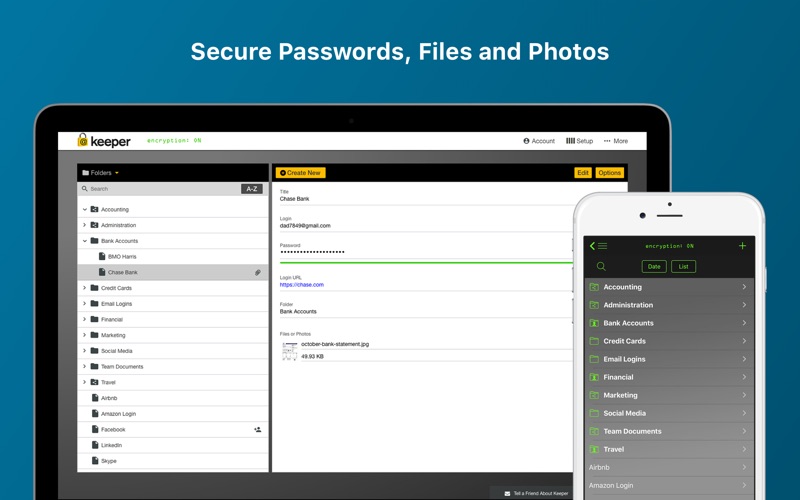This screenshot has width=800, height=500.
Task: Click the shared-user icon beside Facebook
Action: click(257, 429)
